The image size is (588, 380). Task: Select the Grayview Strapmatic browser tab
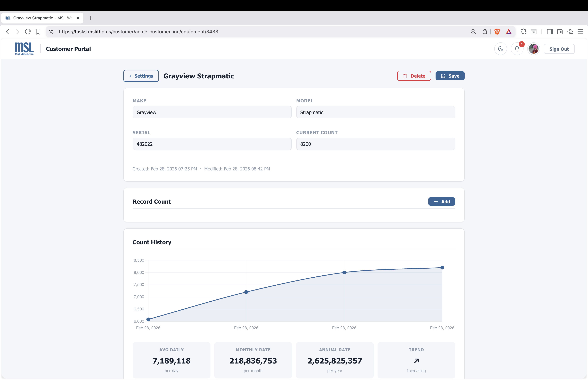tap(37, 18)
